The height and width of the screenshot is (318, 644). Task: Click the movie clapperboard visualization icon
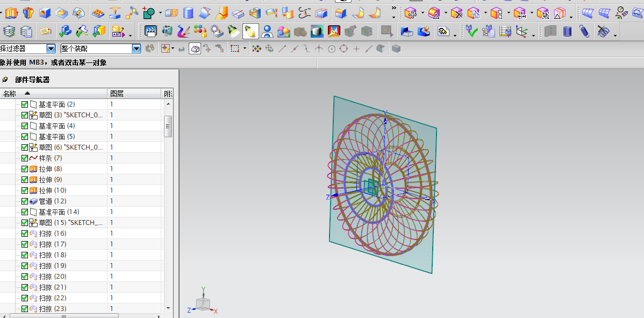151,31
